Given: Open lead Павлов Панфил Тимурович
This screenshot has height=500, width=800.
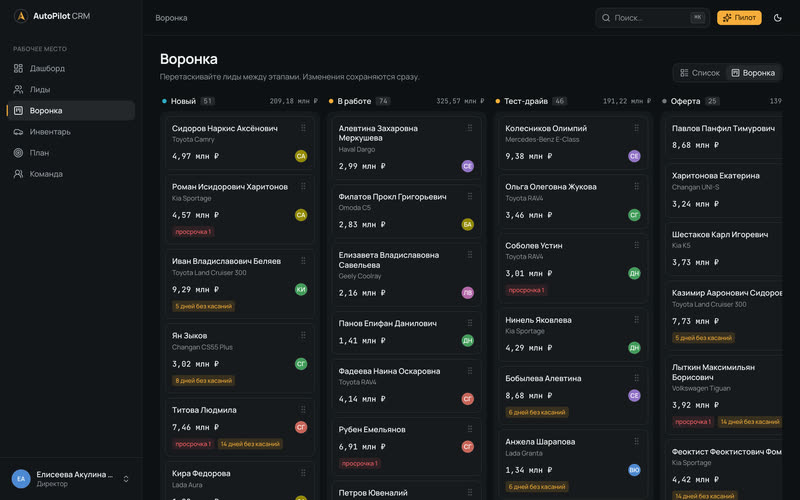Looking at the screenshot, I should [x=723, y=128].
